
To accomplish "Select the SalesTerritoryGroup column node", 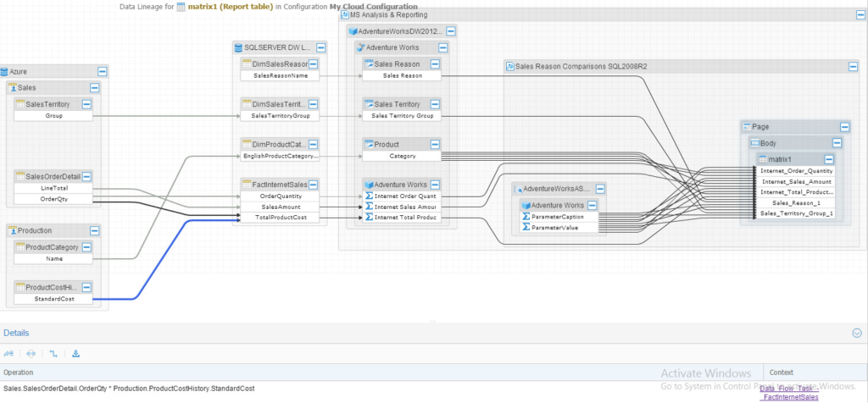I will 280,116.
